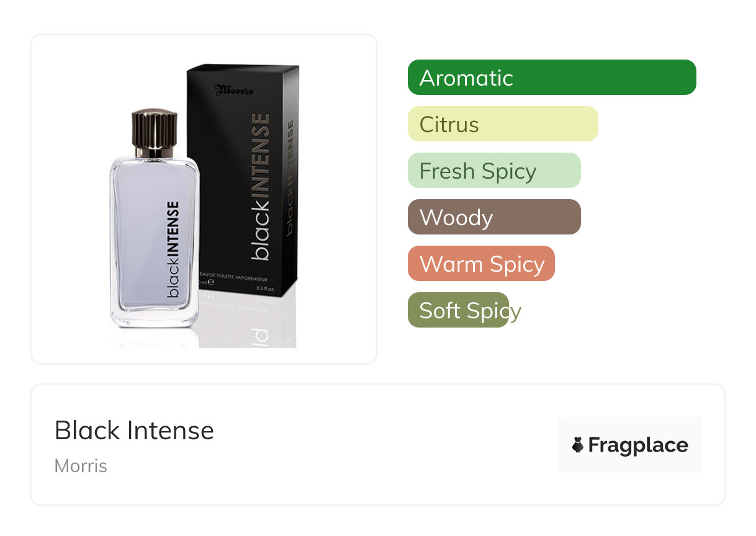Select the Aromatic accord bar
The height and width of the screenshot is (536, 756).
[552, 78]
